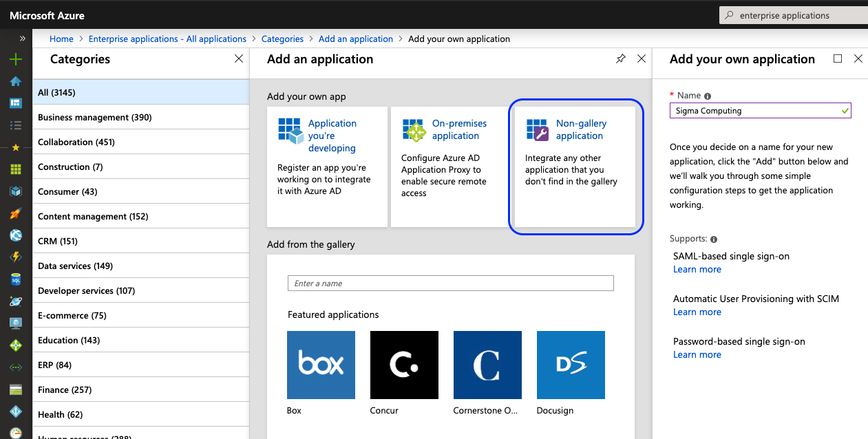Open All resources green grid icon
The image size is (868, 439).
coord(16,169)
